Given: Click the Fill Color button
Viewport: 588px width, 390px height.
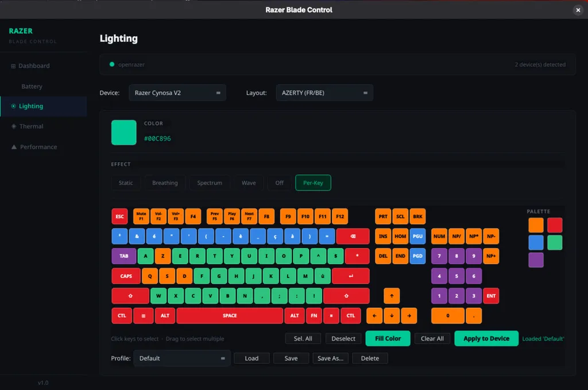Looking at the screenshot, I should (388, 338).
